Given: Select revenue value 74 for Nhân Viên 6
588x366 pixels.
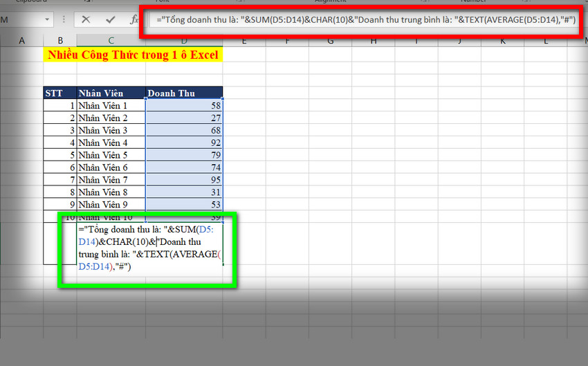Looking at the screenshot, I should [184, 167].
